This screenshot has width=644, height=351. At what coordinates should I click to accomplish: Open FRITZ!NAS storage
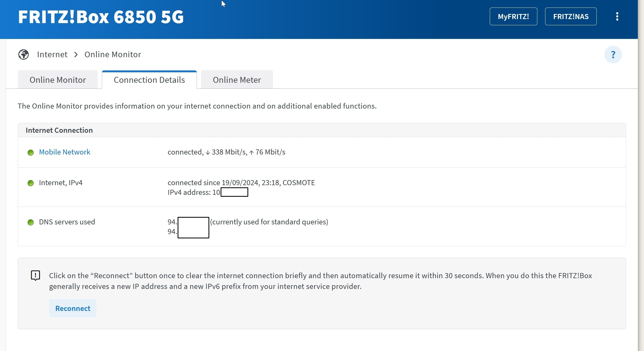[x=571, y=16]
